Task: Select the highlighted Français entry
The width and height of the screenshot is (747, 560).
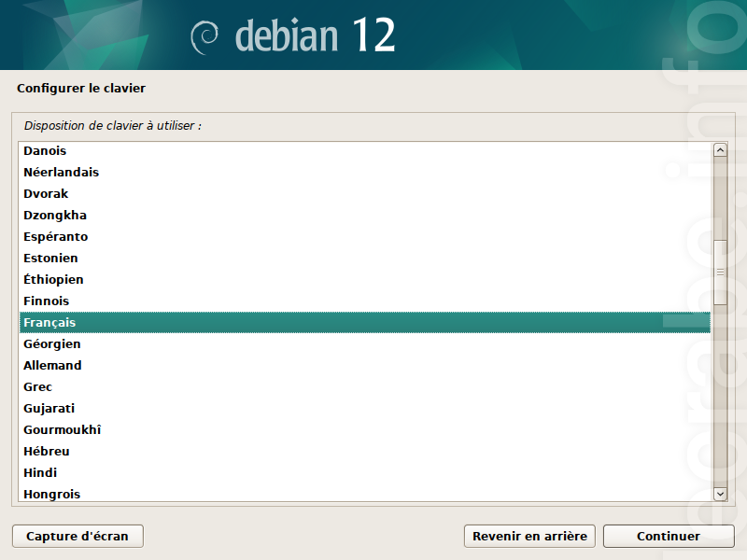Action: [x=365, y=322]
